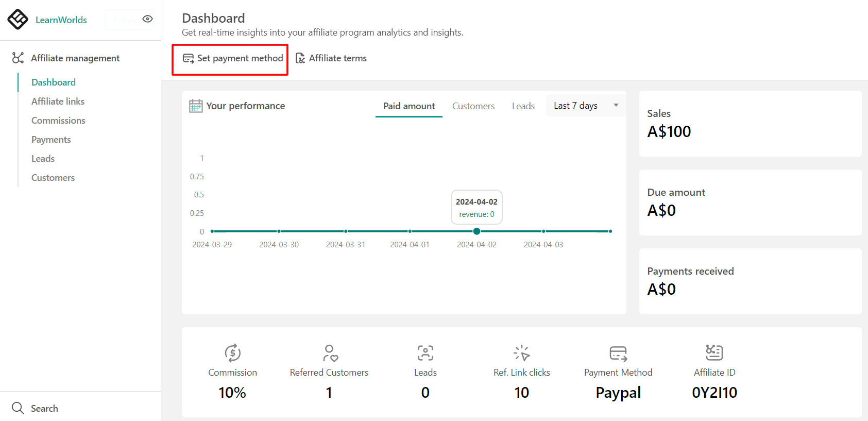The height and width of the screenshot is (421, 868).
Task: Click the Affiliate terms document icon
Action: coord(300,58)
